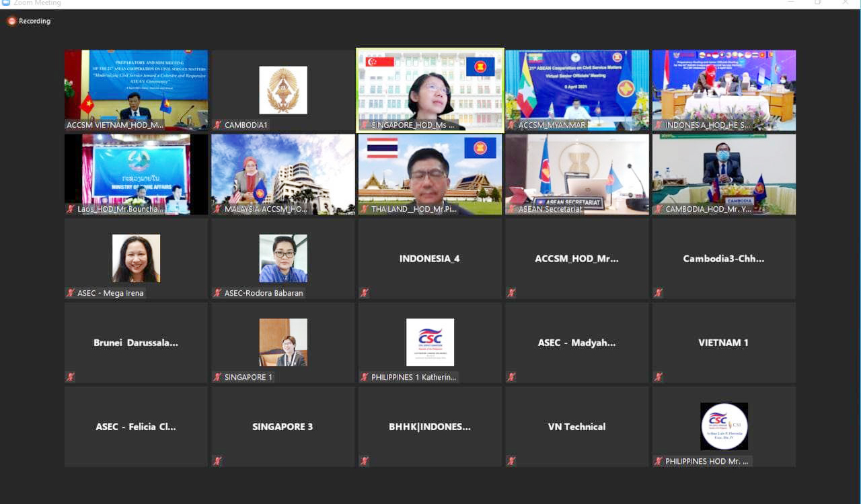
Task: Click the SINGAPORE 3 participant name
Action: click(283, 427)
